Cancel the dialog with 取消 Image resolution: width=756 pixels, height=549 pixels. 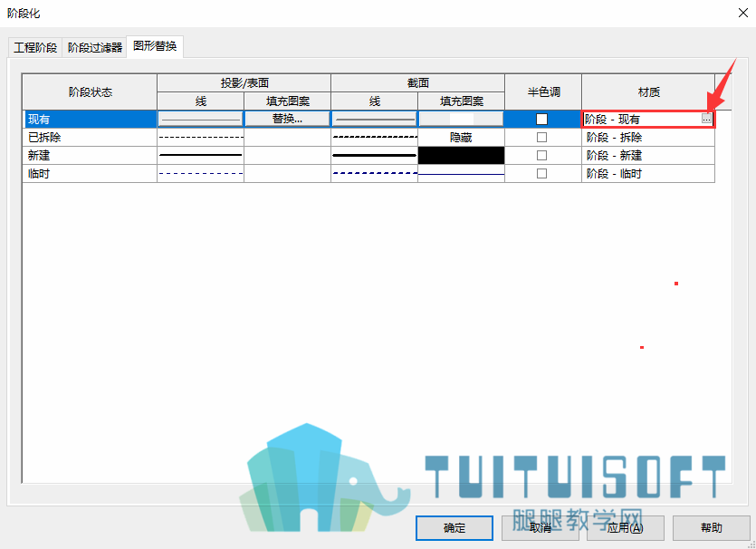540,528
